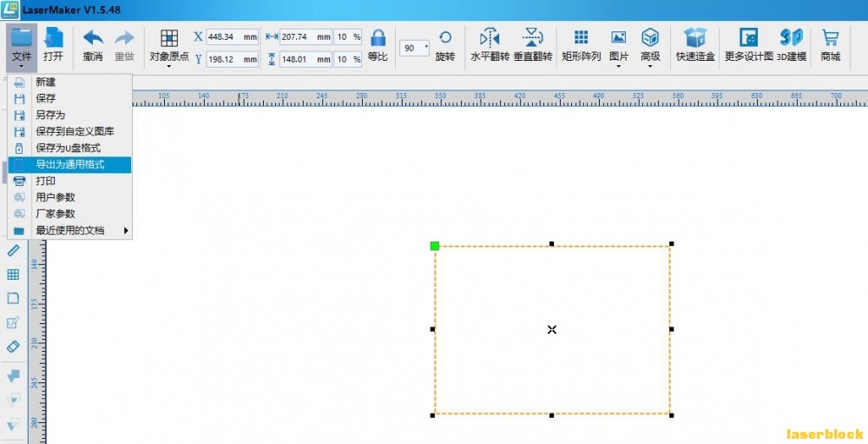Click the rotate (旋转) icon
868x444 pixels.
click(x=445, y=37)
